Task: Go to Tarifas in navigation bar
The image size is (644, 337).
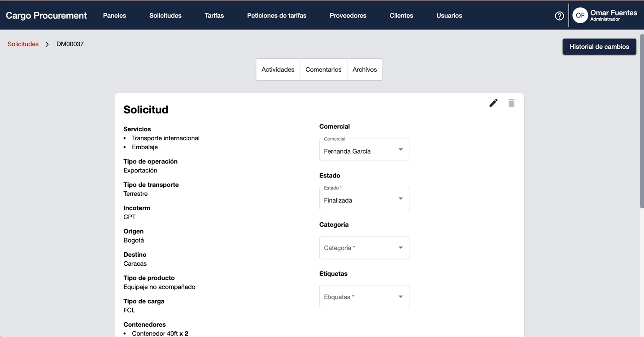Action: click(x=214, y=16)
